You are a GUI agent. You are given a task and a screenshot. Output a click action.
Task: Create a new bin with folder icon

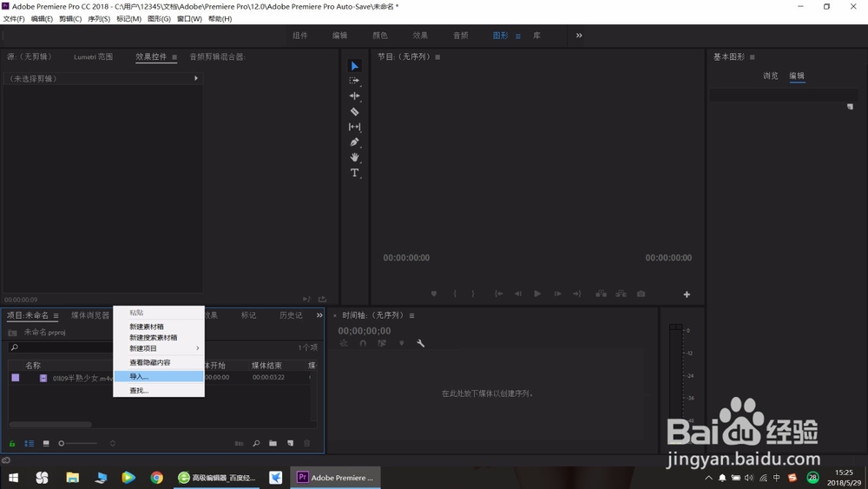pos(273,444)
